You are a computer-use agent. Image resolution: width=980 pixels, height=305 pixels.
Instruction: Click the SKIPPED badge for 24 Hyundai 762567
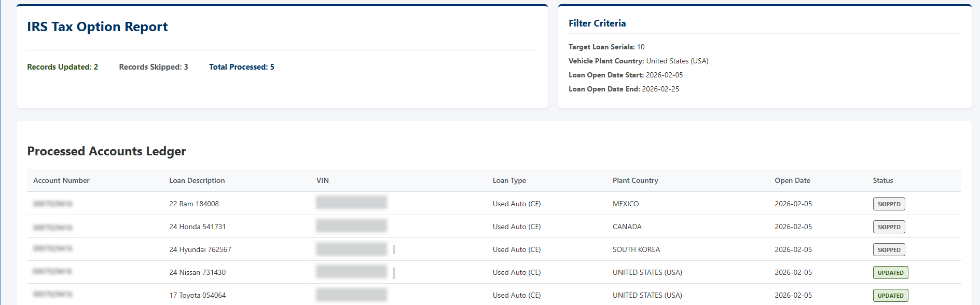(x=889, y=250)
